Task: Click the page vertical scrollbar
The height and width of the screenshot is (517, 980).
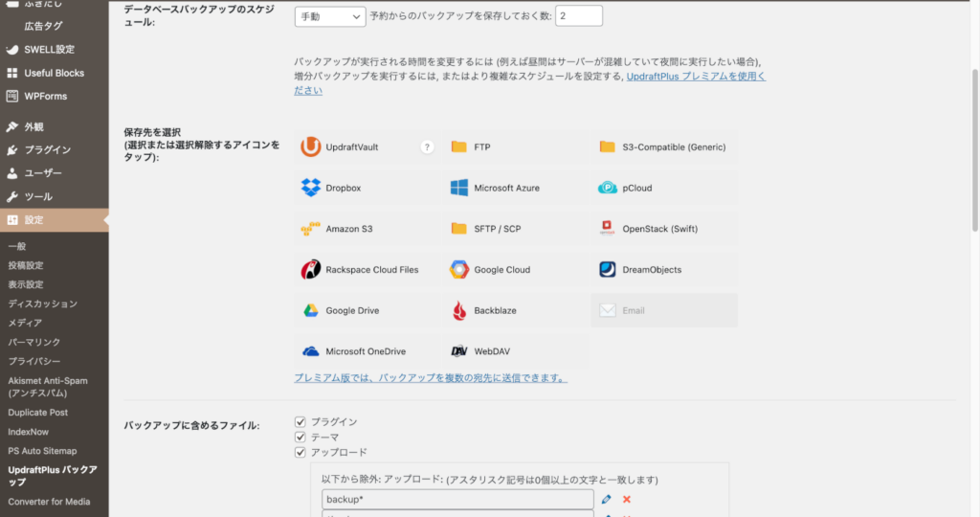Action: [x=975, y=150]
